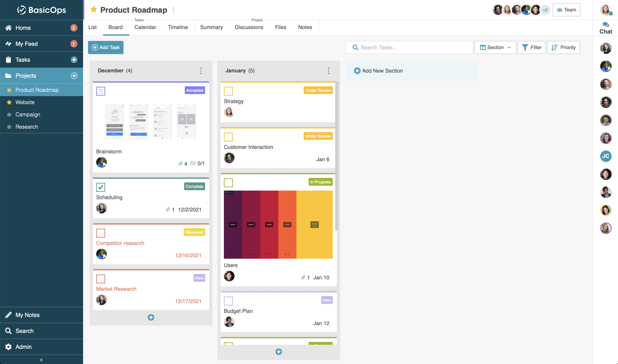This screenshot has height=364, width=618.
Task: Open December section three-dot menu
Action: pyautogui.click(x=201, y=71)
